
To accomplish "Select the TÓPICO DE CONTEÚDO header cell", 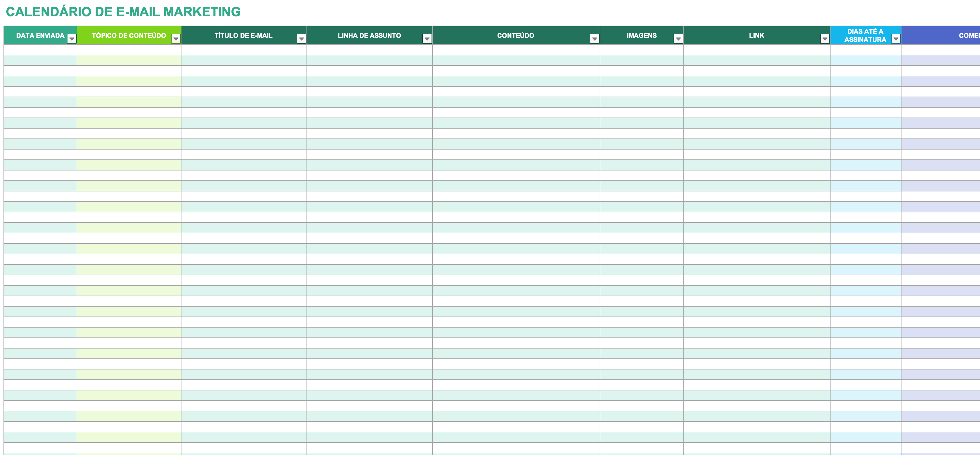I will 129,35.
